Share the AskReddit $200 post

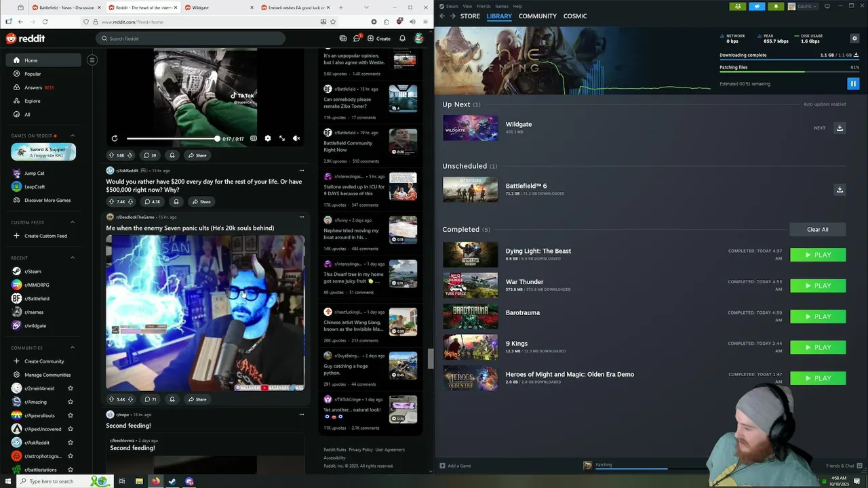tap(201, 201)
